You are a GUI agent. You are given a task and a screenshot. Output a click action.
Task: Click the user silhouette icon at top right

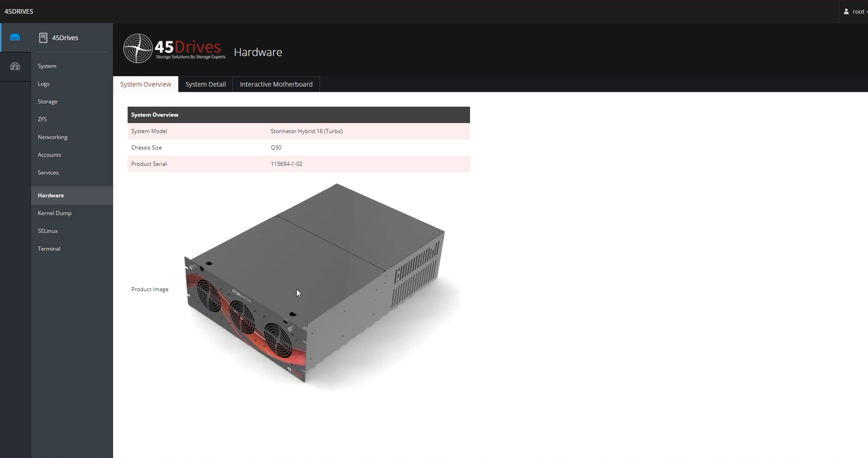[x=846, y=11]
